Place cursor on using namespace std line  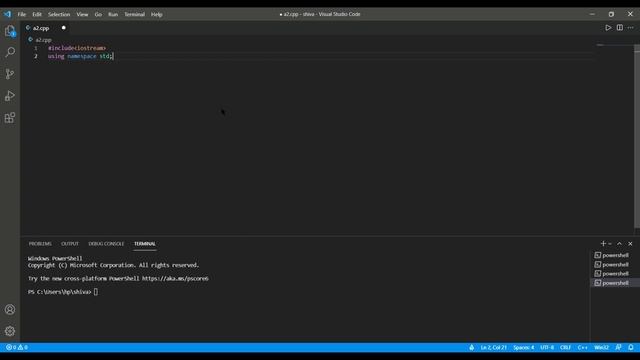pyautogui.click(x=80, y=56)
